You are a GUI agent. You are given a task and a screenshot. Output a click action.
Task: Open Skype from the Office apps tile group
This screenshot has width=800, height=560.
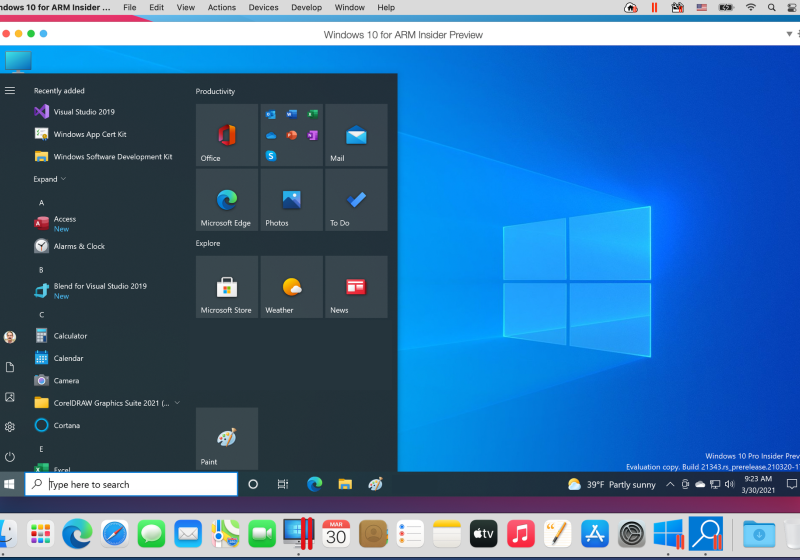pyautogui.click(x=271, y=156)
